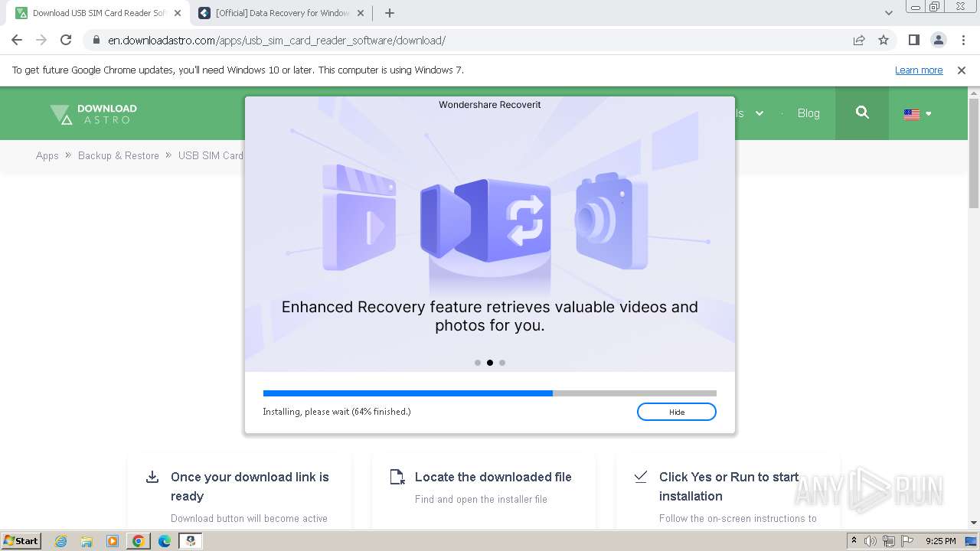
Task: Click the 'Once your download link is ready' heading
Action: click(x=250, y=486)
